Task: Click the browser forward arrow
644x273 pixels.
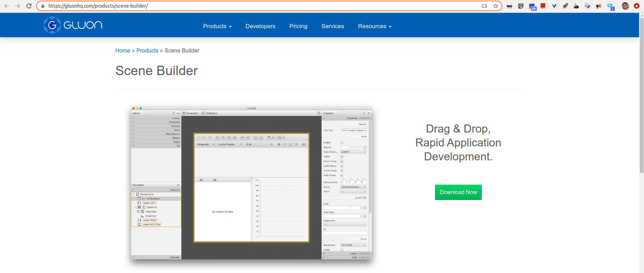Action: (18, 6)
